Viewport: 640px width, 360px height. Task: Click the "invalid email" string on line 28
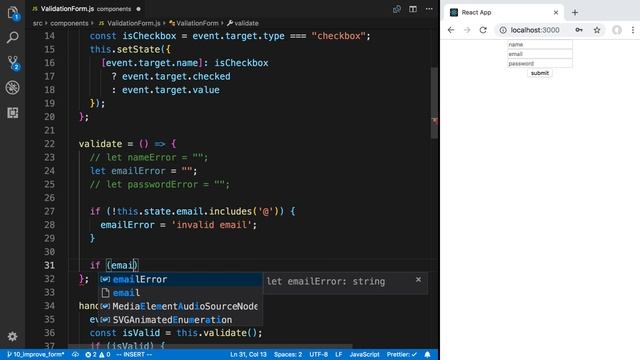click(211, 225)
